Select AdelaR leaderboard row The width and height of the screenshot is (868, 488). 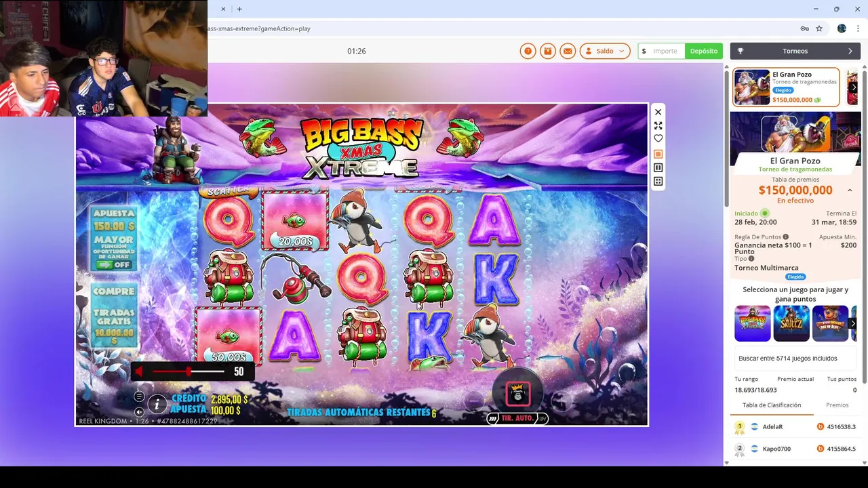(x=795, y=427)
